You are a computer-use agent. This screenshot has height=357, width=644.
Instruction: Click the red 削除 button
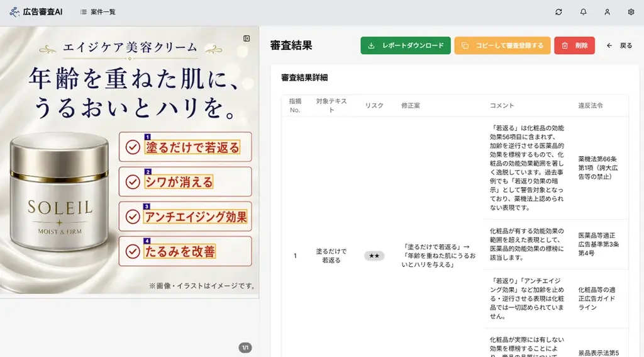tap(574, 45)
